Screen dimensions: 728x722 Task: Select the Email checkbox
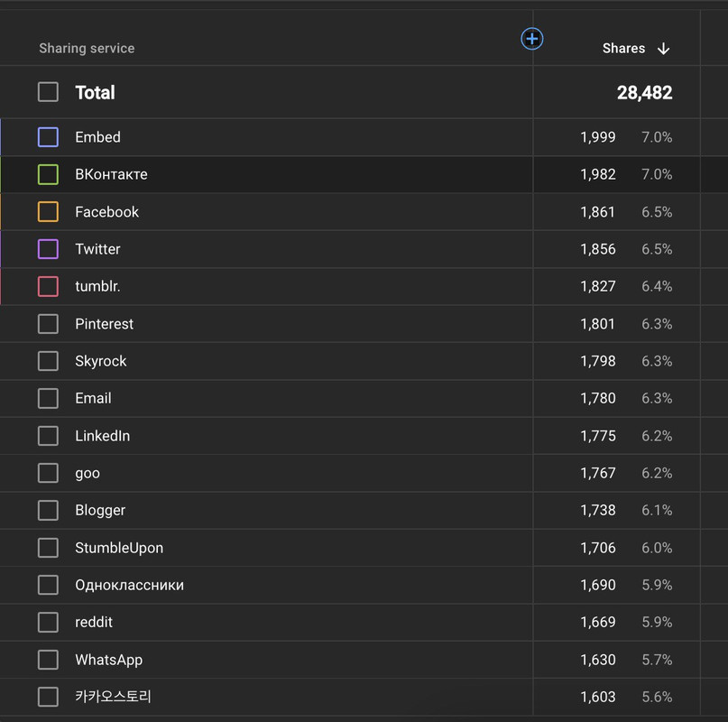48,398
